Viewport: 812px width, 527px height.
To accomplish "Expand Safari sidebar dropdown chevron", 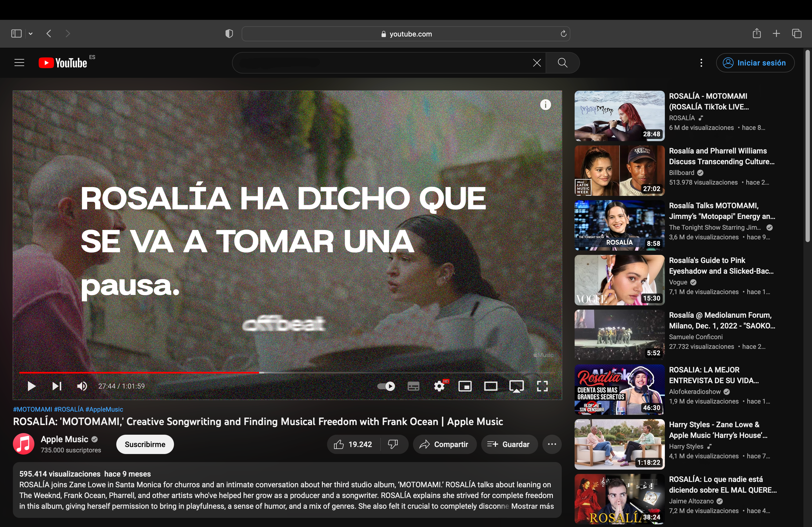I will click(x=31, y=33).
